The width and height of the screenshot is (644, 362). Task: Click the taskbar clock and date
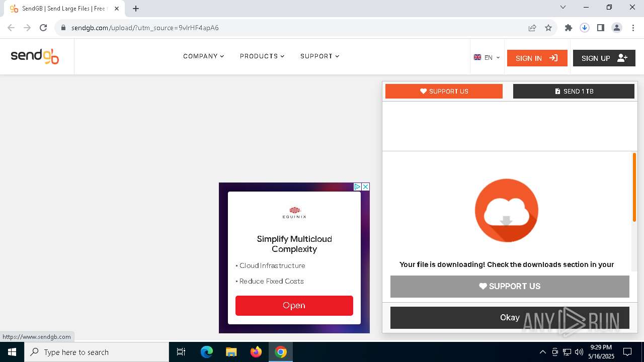[x=601, y=352]
